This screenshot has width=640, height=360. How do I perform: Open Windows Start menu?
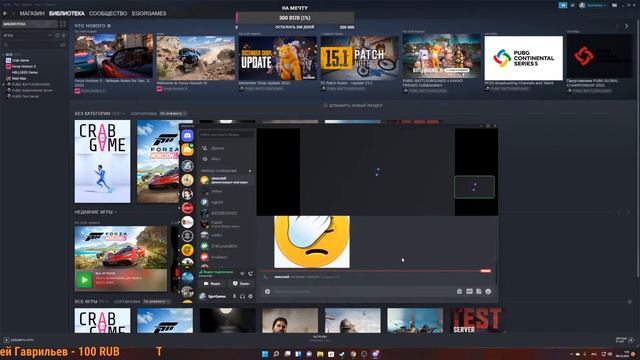(265, 354)
